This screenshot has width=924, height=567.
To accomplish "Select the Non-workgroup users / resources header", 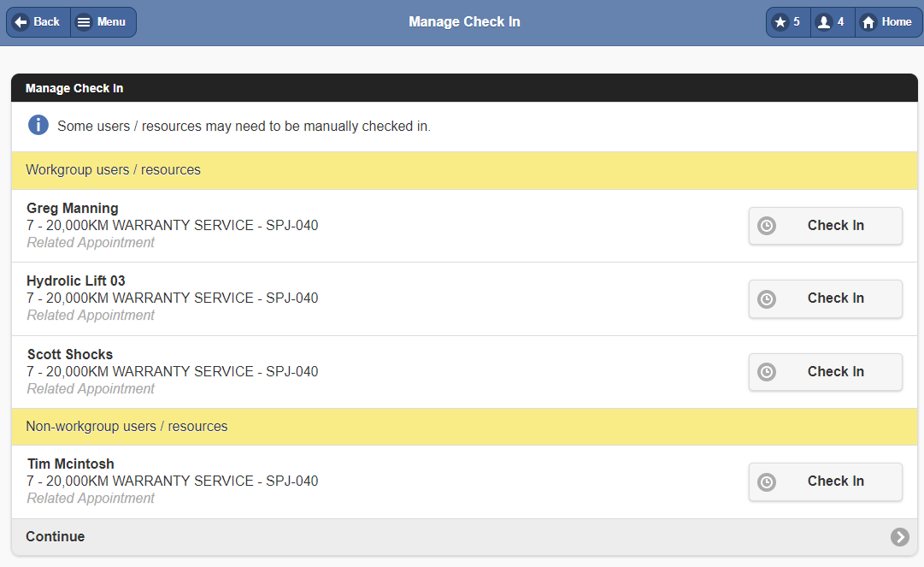I will [127, 427].
